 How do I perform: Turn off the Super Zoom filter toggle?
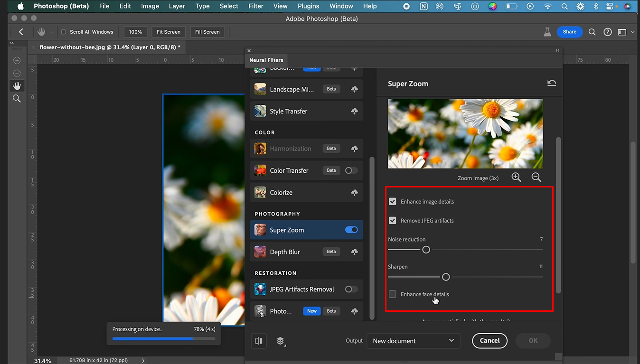(x=351, y=230)
